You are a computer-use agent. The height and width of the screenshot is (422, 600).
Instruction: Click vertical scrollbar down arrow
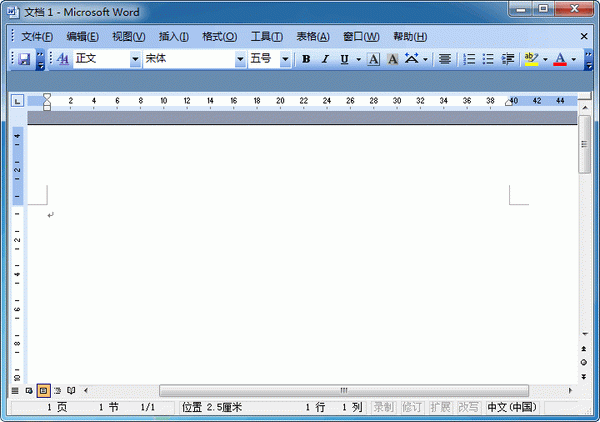coord(585,334)
